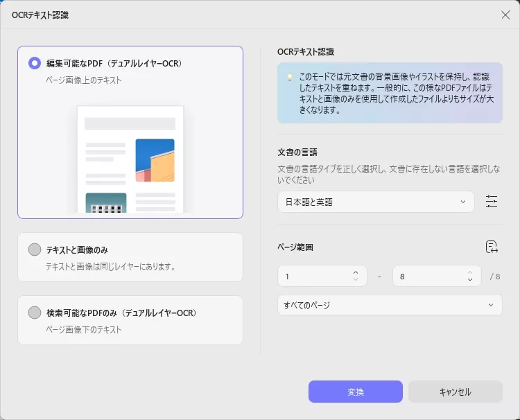Expand the すべてのページ dropdown
520x420 pixels.
tap(389, 305)
